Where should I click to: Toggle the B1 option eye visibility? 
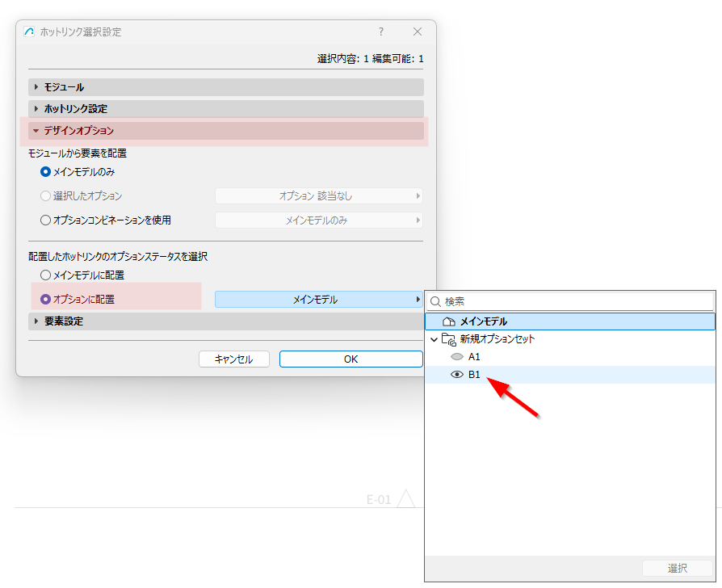(x=457, y=375)
